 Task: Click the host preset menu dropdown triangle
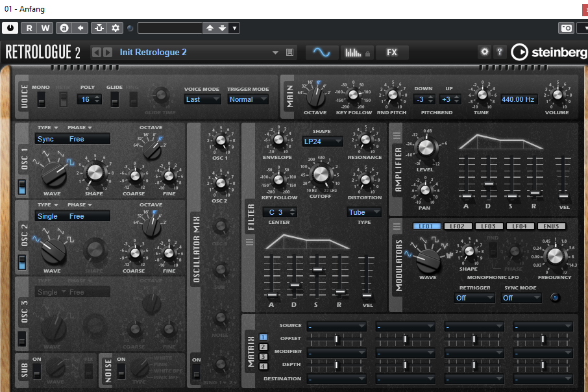pyautogui.click(x=235, y=28)
